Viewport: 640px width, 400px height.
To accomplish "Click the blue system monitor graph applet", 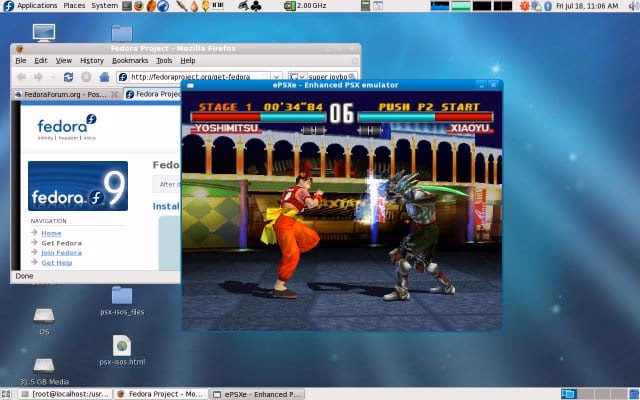I will (440, 6).
